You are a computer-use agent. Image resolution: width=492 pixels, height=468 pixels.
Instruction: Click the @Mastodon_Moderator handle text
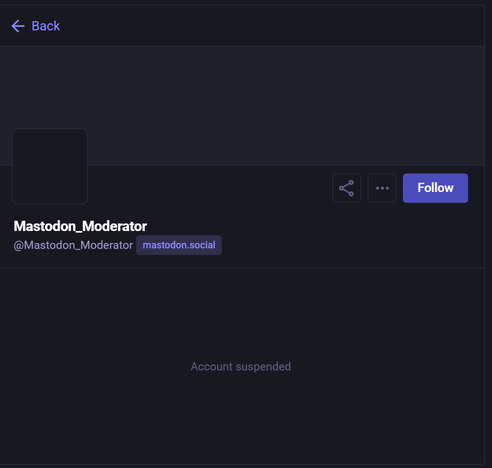(73, 245)
